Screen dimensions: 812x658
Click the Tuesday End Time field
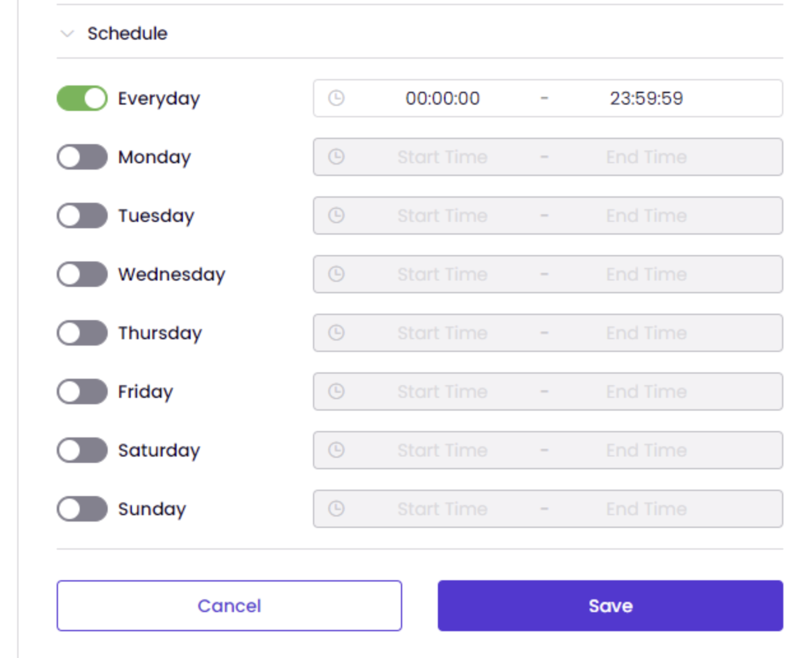click(646, 216)
